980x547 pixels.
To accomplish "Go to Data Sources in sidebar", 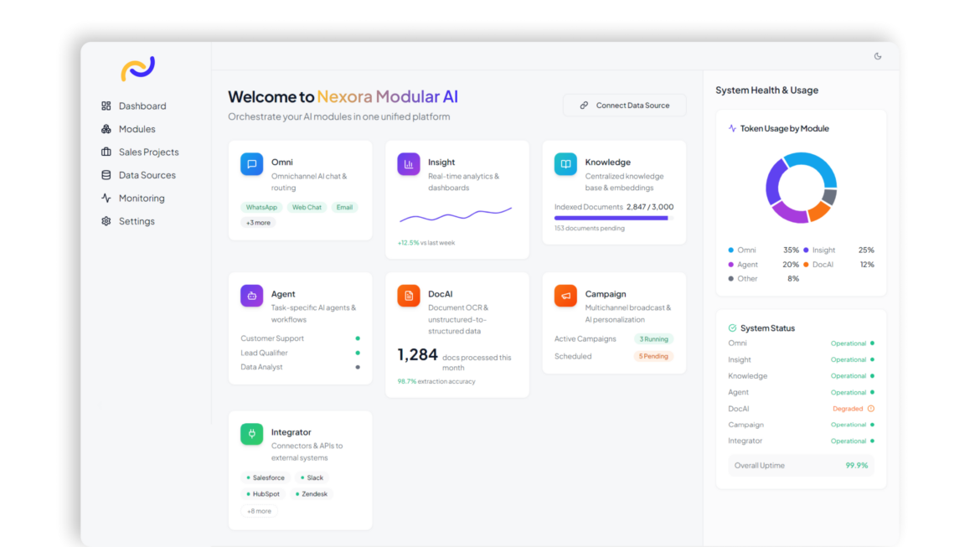I will click(x=147, y=175).
